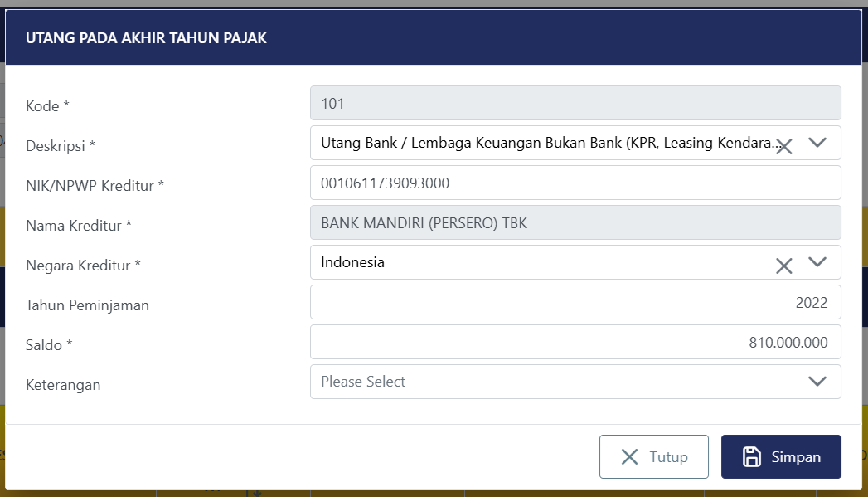Screen dimensions: 868x497
Task: Click the Nama Kreditur field 'BANK MANDIRI (PERSERO) TBK'
Action: [x=575, y=222]
